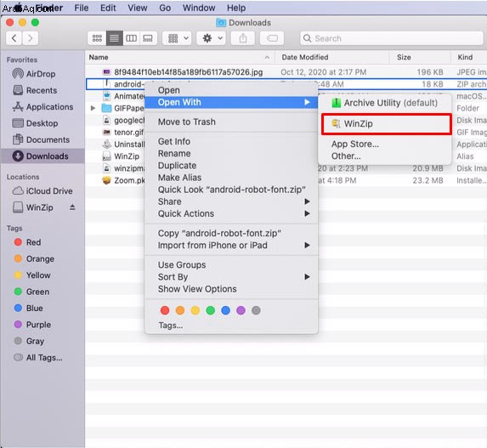Switch to list view in toolbar
The width and height of the screenshot is (487, 448).
pyautogui.click(x=114, y=38)
